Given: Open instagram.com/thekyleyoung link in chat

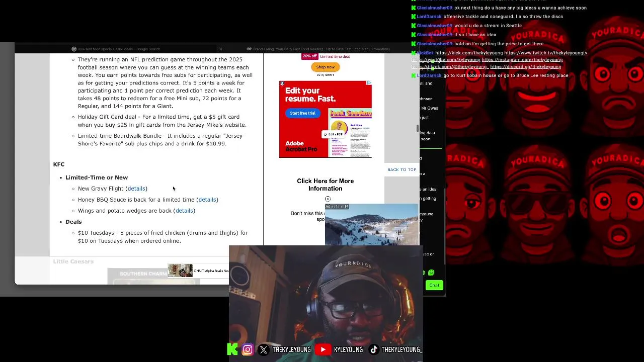Looking at the screenshot, I should (x=522, y=60).
